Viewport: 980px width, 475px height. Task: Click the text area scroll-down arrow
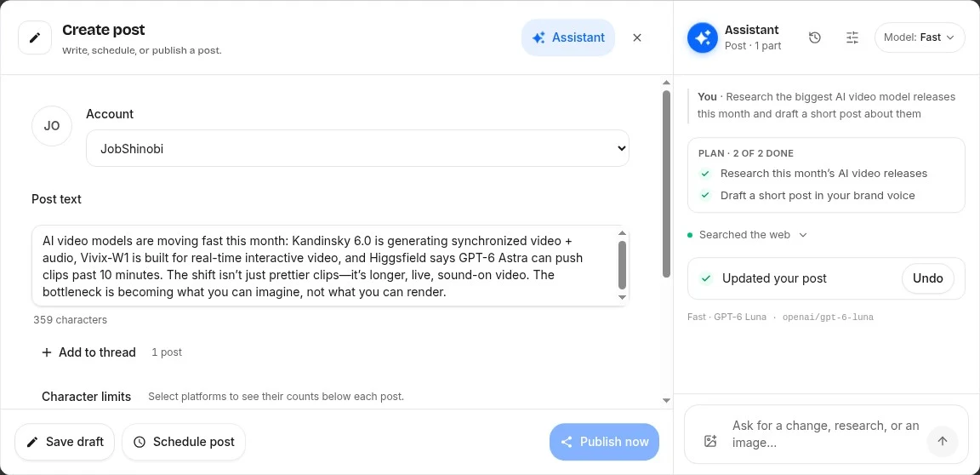coord(622,297)
